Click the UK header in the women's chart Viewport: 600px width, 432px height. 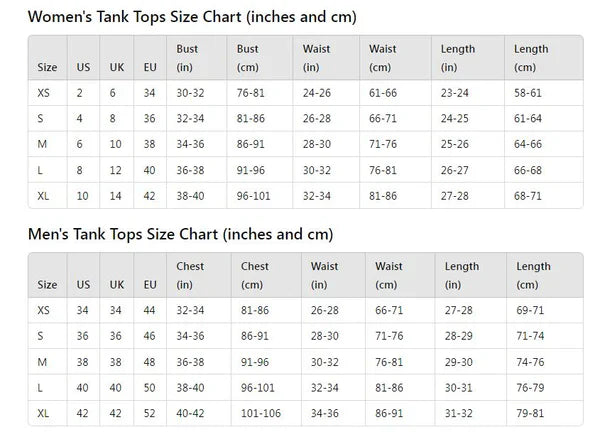[116, 68]
